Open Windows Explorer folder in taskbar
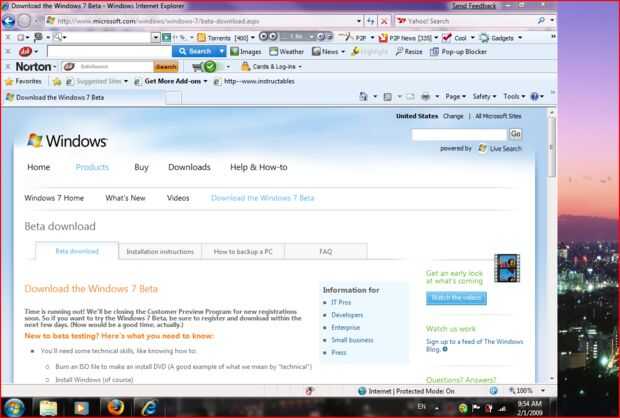This screenshot has height=418, width=620. pos(48,408)
